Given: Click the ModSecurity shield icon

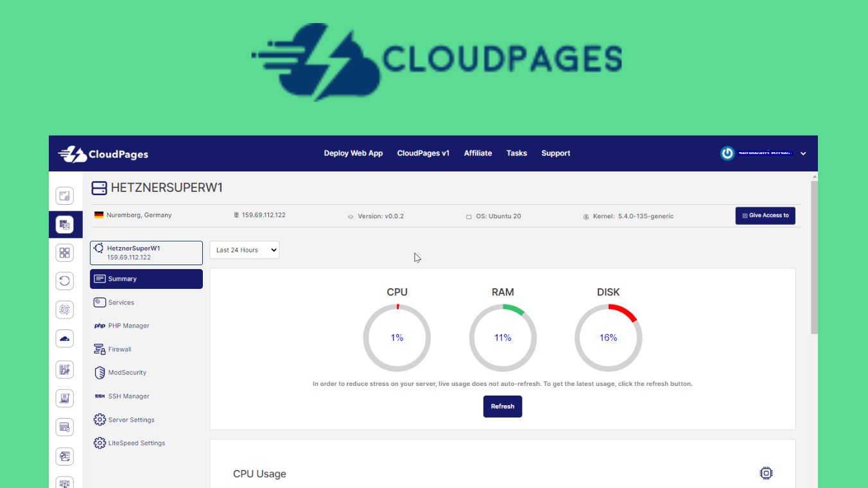Looking at the screenshot, I should tap(100, 372).
